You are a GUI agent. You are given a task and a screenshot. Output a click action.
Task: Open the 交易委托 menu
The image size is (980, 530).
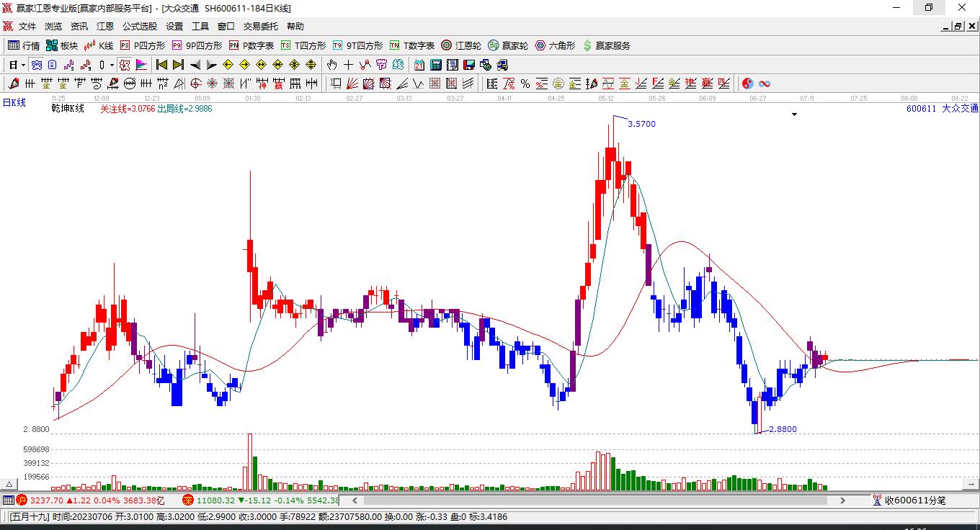tap(261, 27)
